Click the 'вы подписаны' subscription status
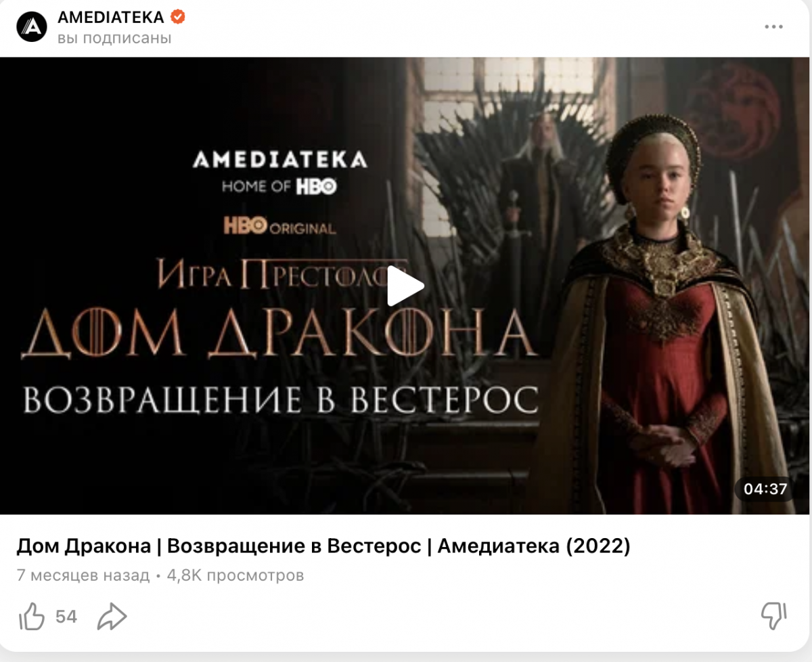 tap(114, 38)
